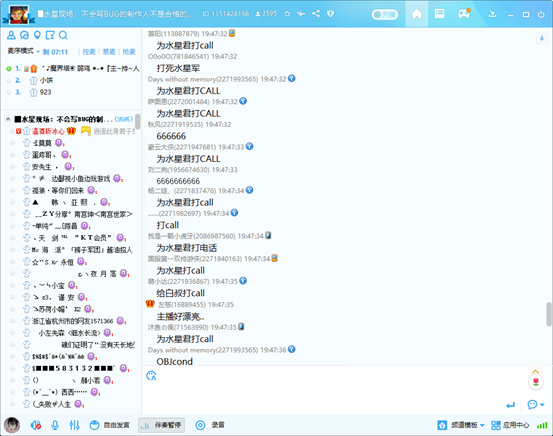Open the chat bubble icon in the left panel
The image size is (553, 436).
click(x=24, y=35)
